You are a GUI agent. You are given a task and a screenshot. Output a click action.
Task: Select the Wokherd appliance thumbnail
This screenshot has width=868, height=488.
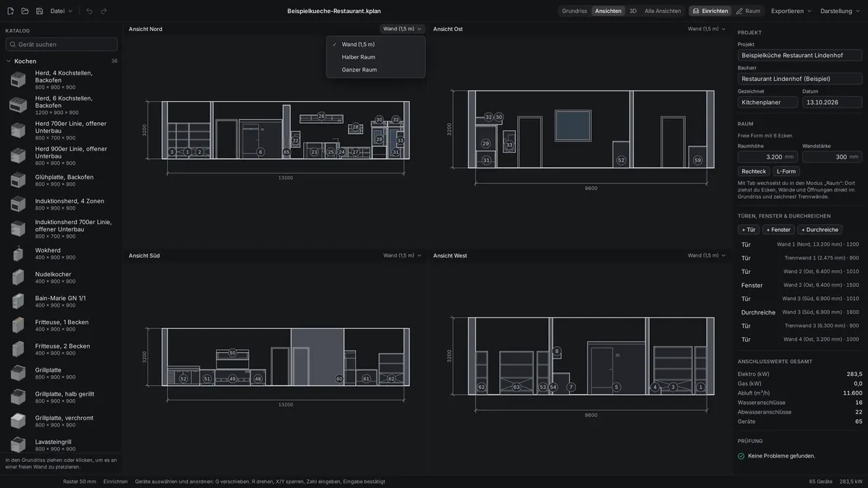[18, 253]
